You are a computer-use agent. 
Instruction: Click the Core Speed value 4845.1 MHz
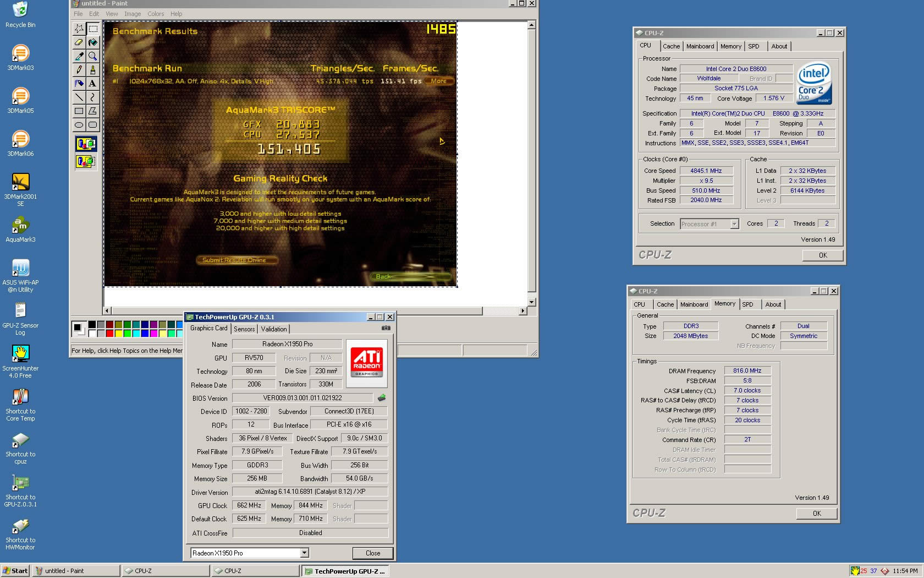coord(706,171)
